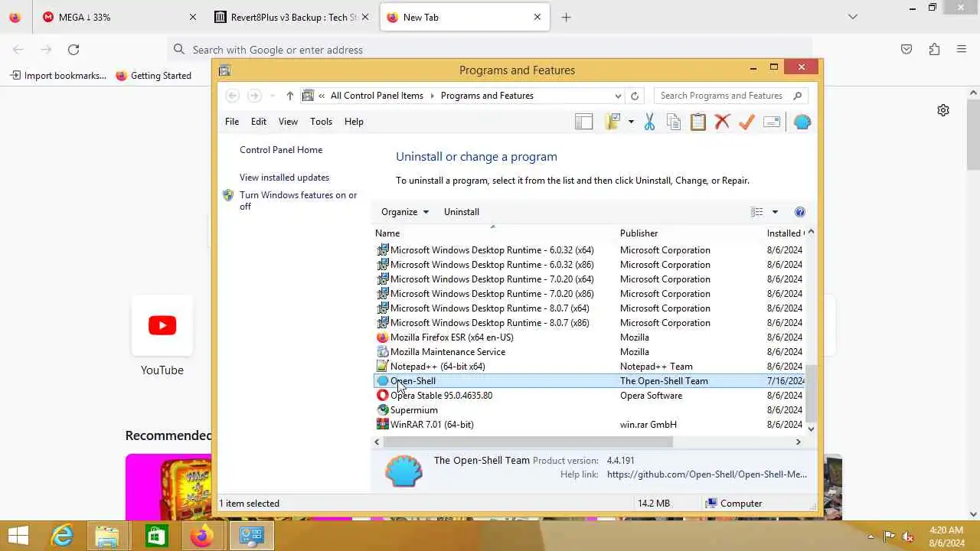Open the Firefox hamburger menu

pyautogui.click(x=962, y=50)
